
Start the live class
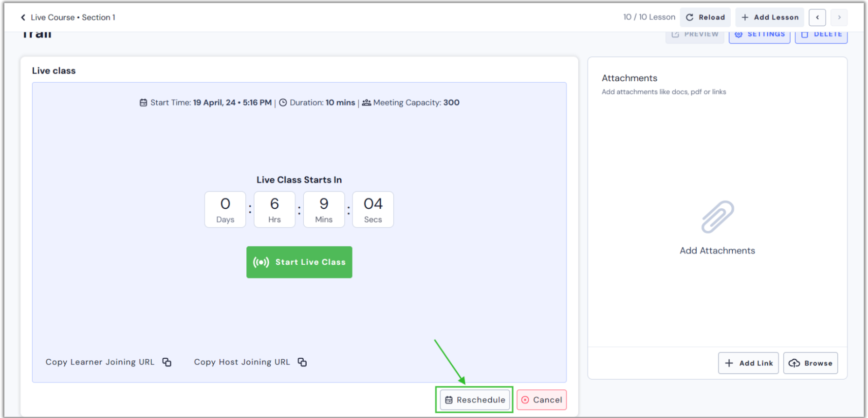pos(299,262)
